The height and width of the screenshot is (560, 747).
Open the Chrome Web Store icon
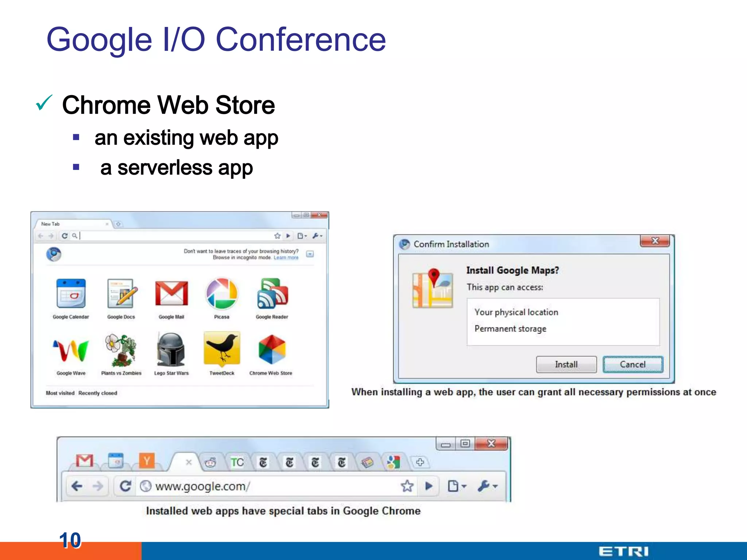272,350
